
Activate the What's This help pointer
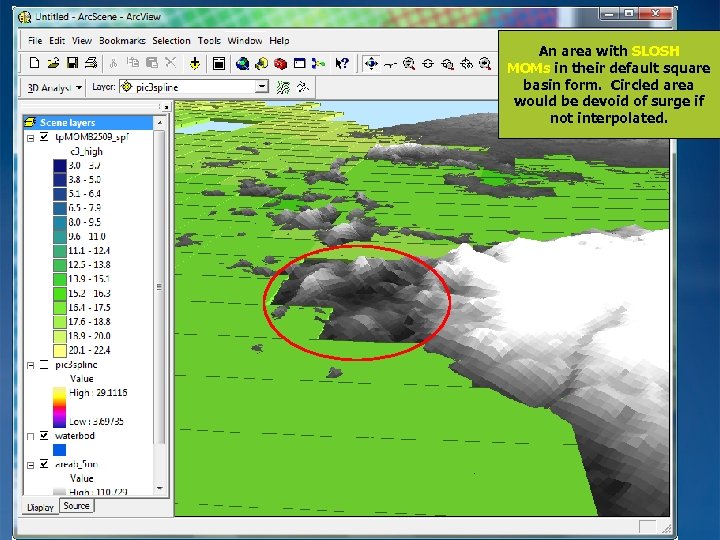[342, 63]
